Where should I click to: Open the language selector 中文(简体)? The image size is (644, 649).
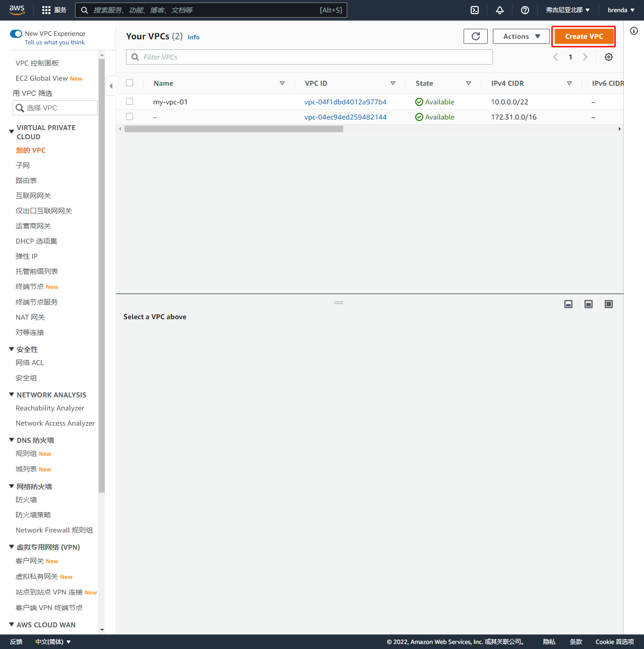pos(53,642)
